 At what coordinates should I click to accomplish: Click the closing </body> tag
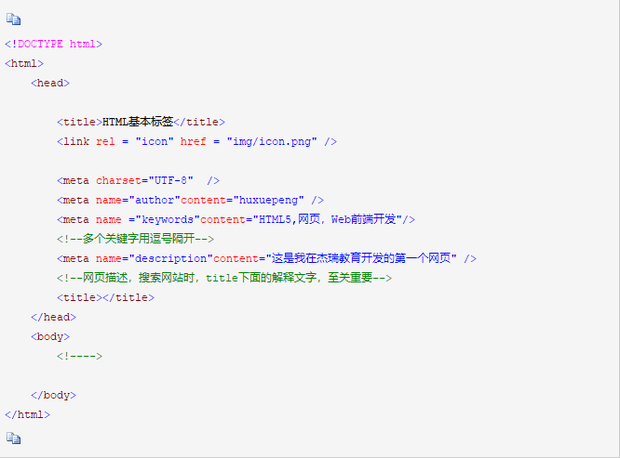click(53, 395)
